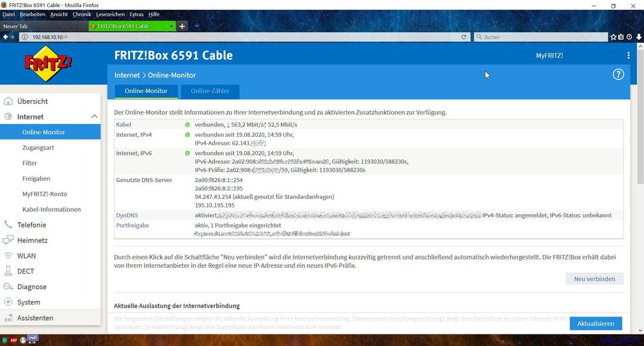Click the FRITZ! logo
The width and height of the screenshot is (644, 346).
point(48,63)
